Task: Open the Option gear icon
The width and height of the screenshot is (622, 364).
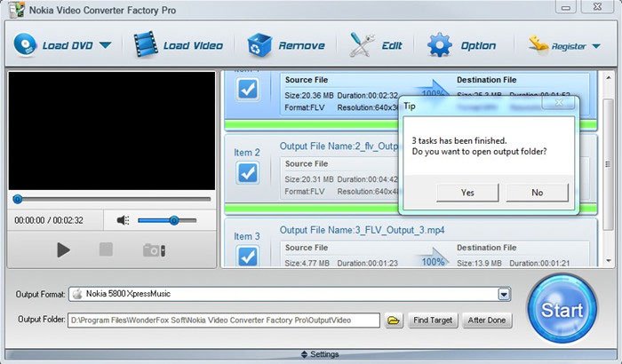Action: pos(440,44)
